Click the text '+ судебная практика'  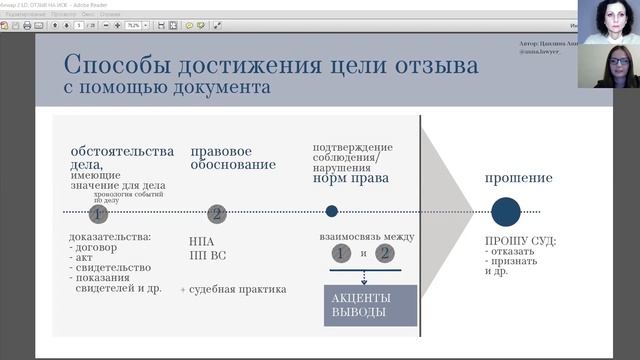click(233, 289)
